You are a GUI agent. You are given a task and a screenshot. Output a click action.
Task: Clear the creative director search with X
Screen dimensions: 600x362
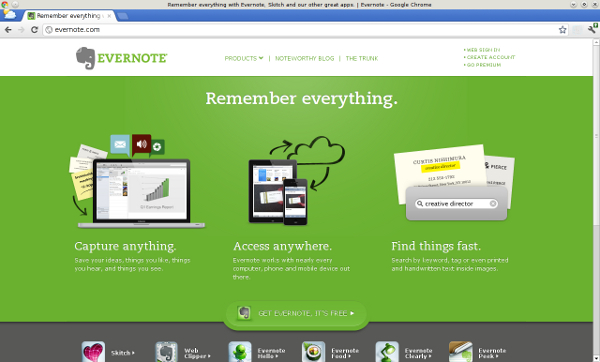click(493, 204)
